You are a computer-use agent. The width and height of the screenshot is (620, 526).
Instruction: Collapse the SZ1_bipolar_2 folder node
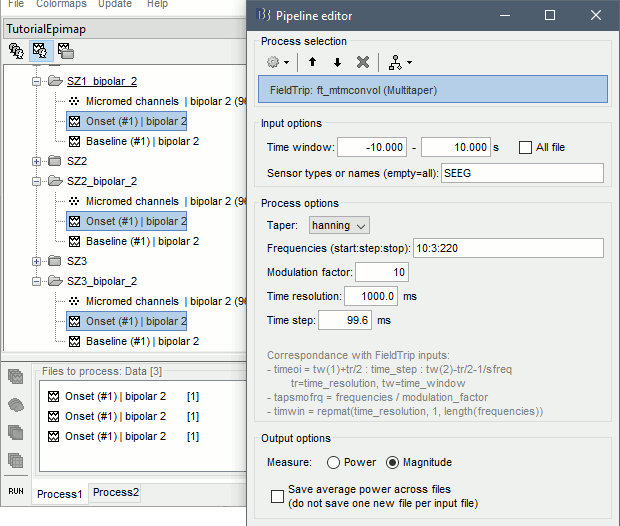(38, 82)
